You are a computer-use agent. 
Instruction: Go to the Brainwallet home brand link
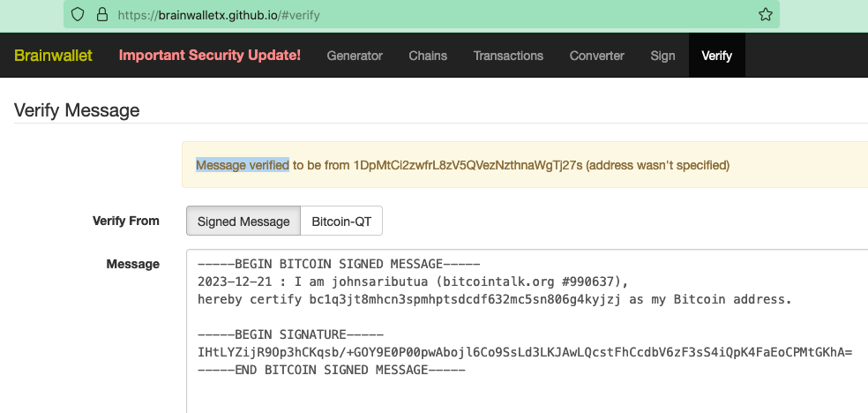pyautogui.click(x=53, y=56)
